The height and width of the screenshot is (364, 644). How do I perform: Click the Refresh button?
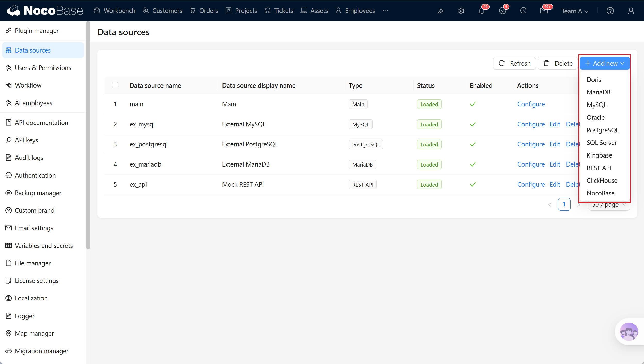click(x=514, y=63)
